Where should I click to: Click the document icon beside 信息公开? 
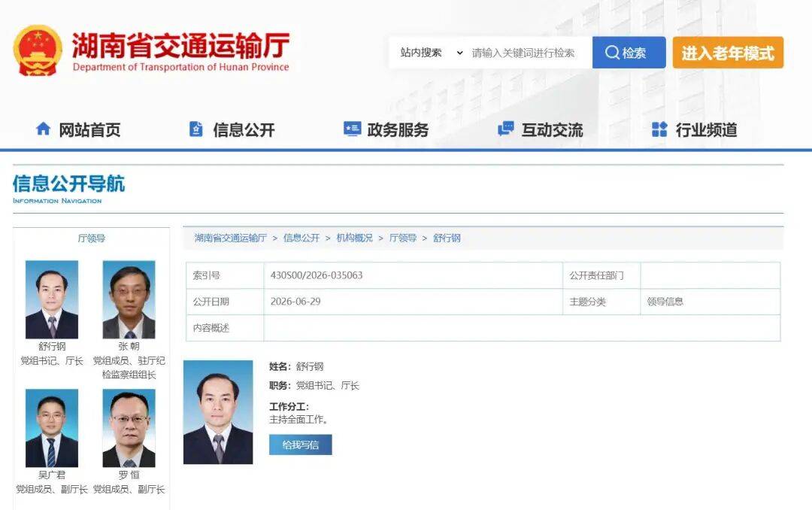click(x=196, y=129)
